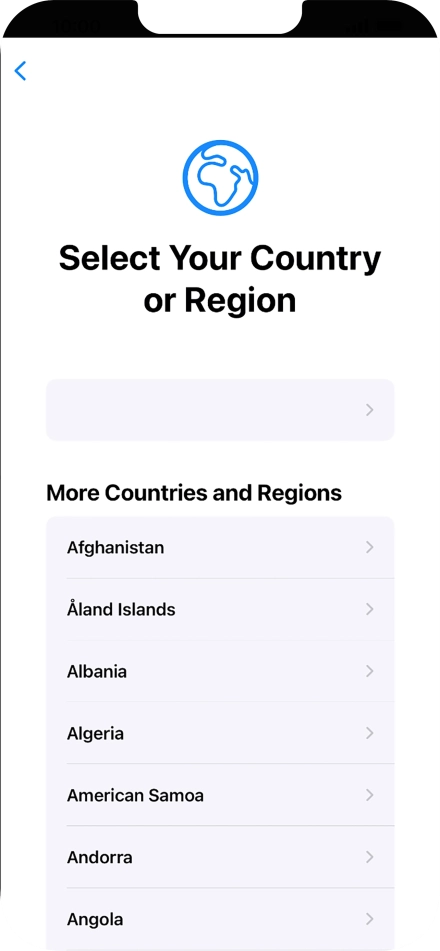Tap chevron next to Afghanistan
This screenshot has width=440, height=951.
pos(370,548)
